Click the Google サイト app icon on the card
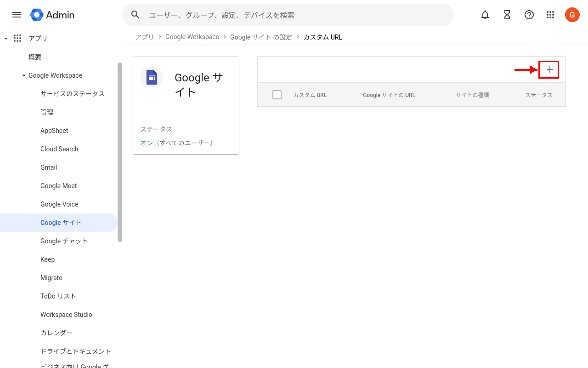This screenshot has width=588, height=368. click(152, 77)
